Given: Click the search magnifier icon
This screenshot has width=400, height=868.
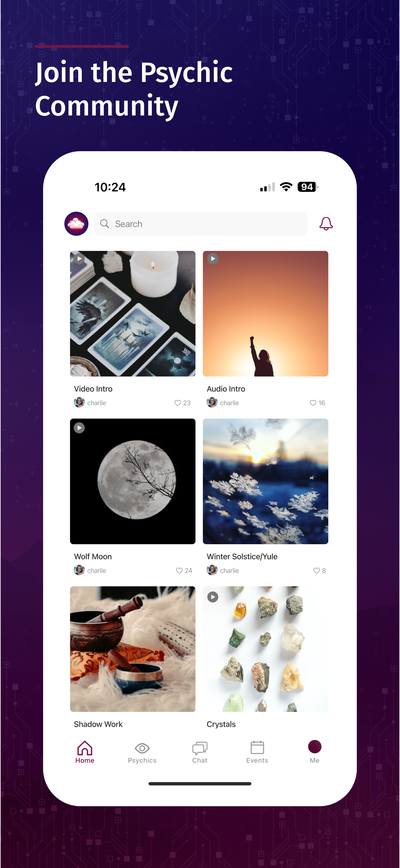Looking at the screenshot, I should pyautogui.click(x=104, y=224).
